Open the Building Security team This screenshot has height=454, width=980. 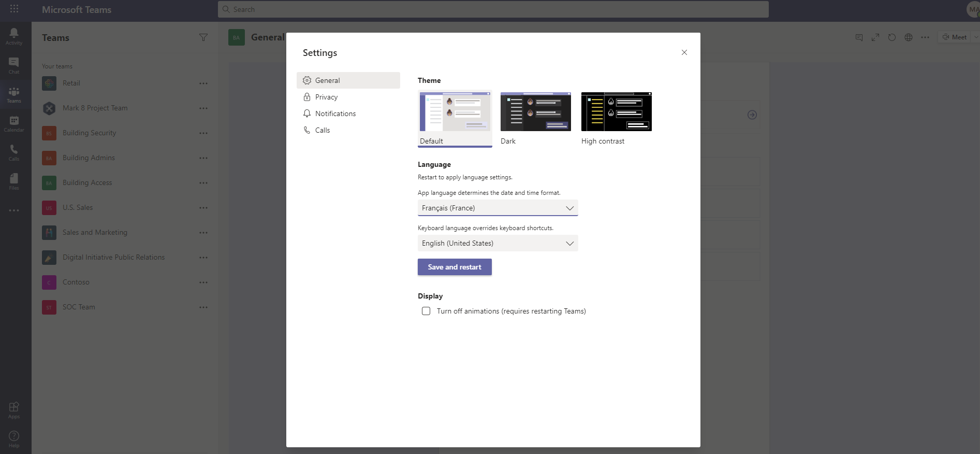pyautogui.click(x=89, y=133)
